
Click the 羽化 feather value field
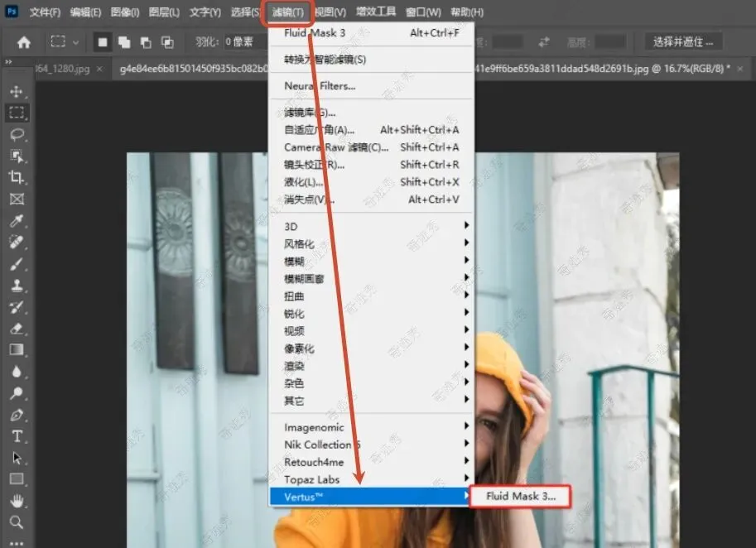coord(244,42)
